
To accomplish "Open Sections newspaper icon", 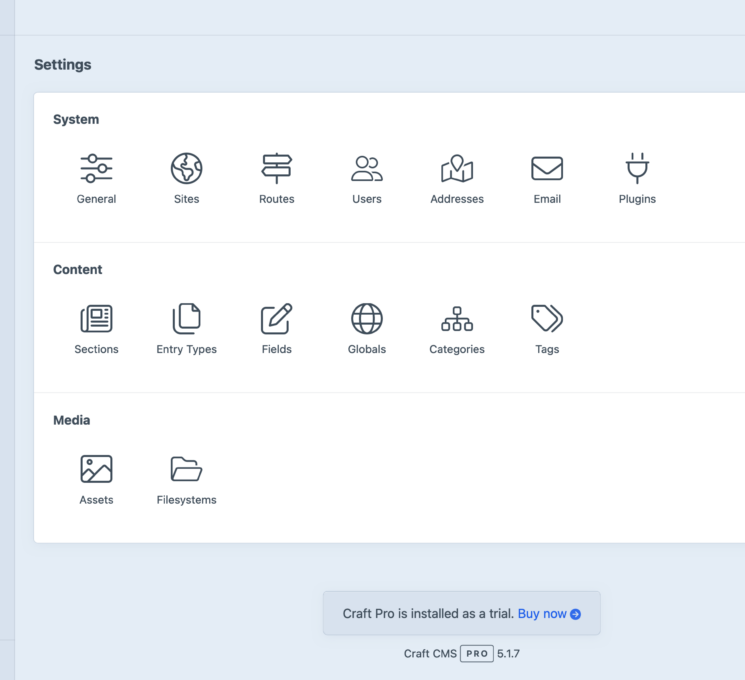I will pos(96,318).
